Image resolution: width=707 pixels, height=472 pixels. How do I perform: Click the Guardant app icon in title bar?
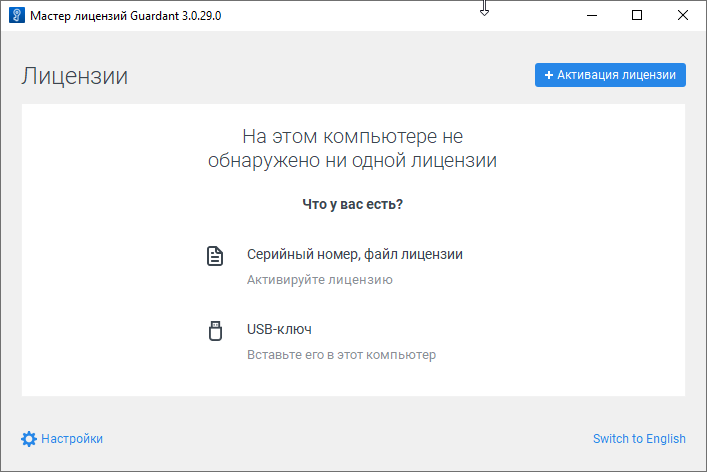click(x=17, y=15)
